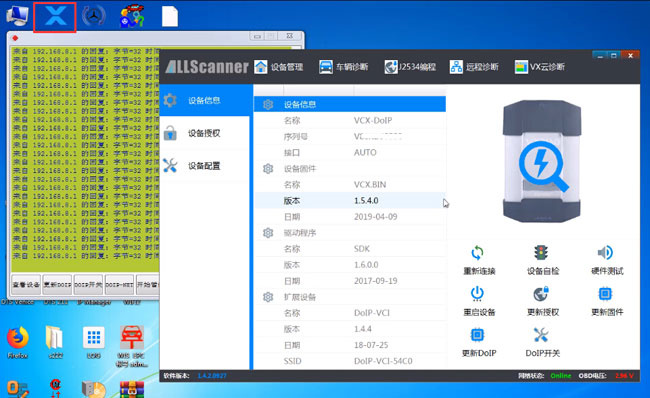650x398 pixels.
Task: Click the VCX-DoIP name value
Action: (x=373, y=121)
